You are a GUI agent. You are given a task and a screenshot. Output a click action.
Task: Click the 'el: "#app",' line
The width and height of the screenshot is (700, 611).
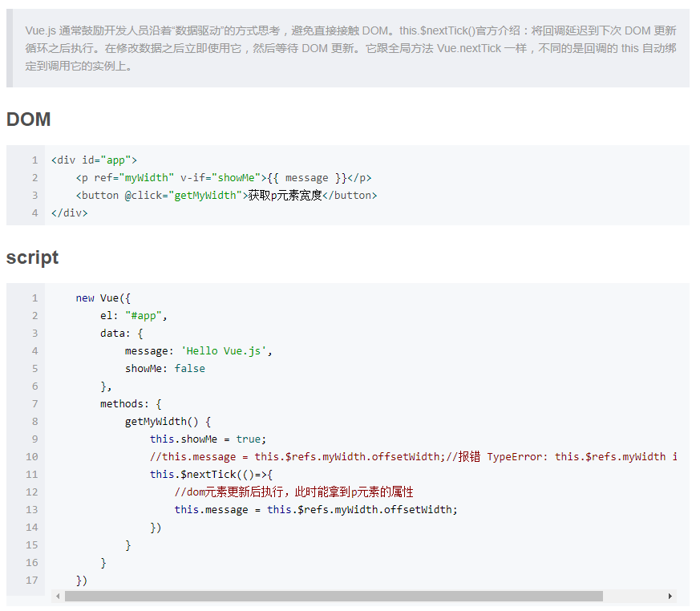(x=133, y=316)
